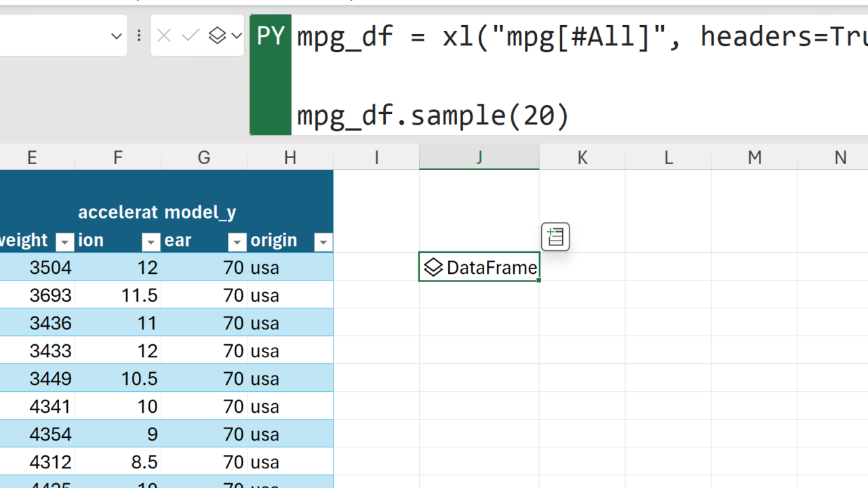Select the cell containing the text DataFrame
868x488 pixels.
click(479, 267)
